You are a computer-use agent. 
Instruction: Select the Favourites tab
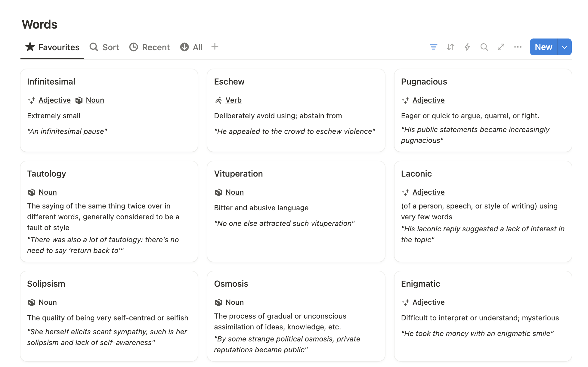[x=52, y=47]
